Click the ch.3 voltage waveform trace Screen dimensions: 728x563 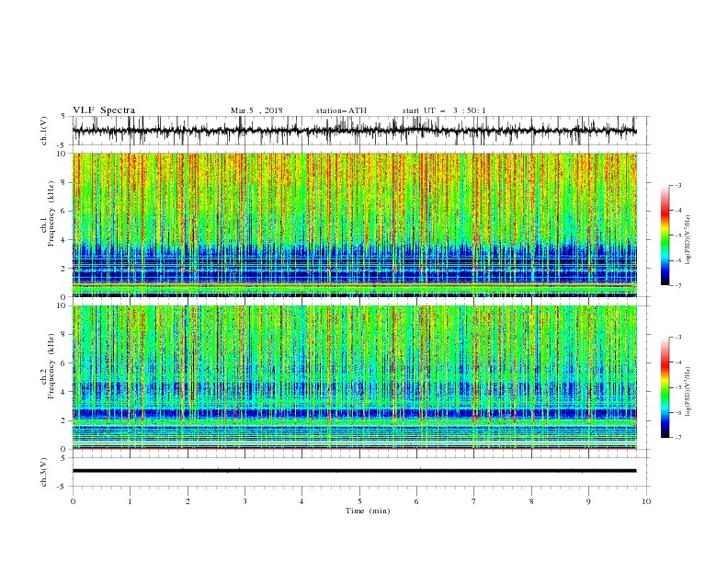[354, 471]
